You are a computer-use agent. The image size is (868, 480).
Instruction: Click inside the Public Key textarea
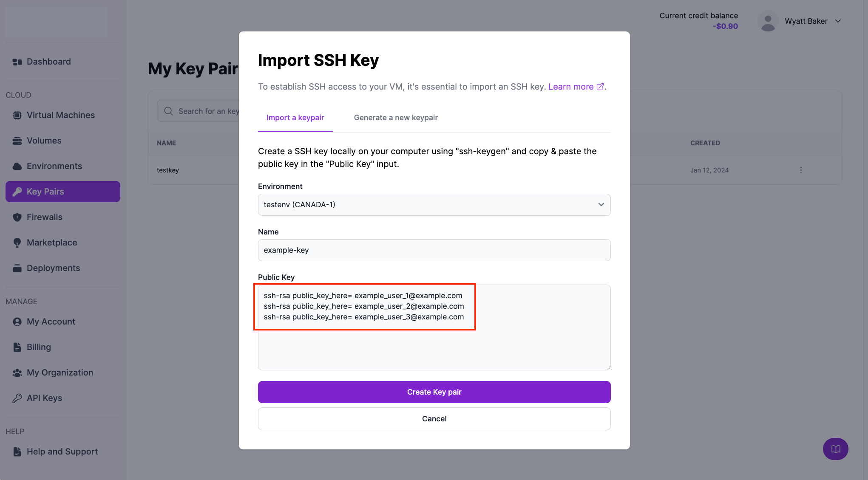pyautogui.click(x=434, y=344)
